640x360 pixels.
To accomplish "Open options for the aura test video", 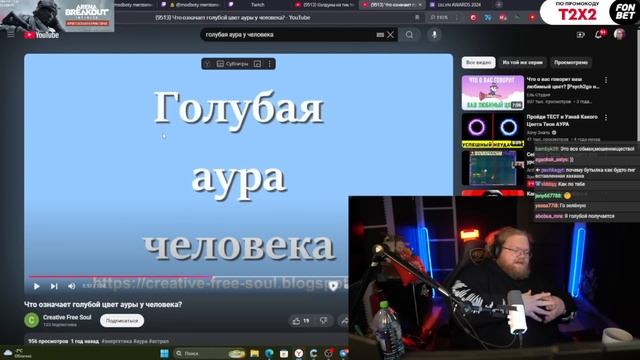I will pyautogui.click(x=606, y=118).
